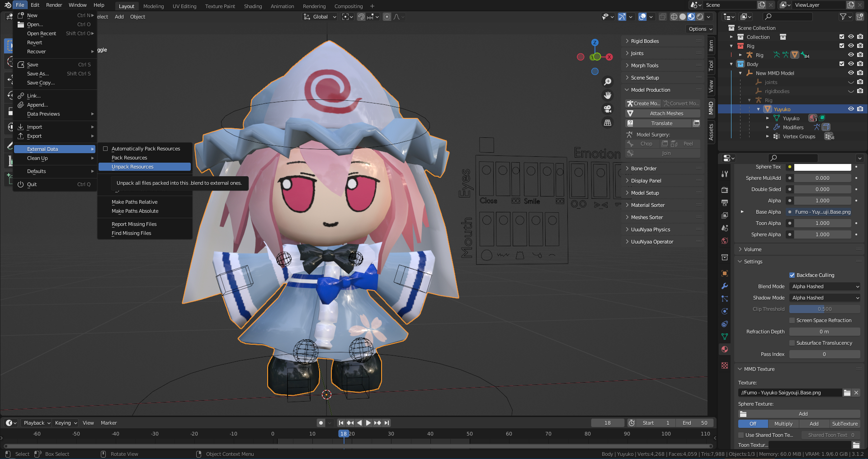
Task: Adjust the Alpha value slider
Action: point(822,201)
